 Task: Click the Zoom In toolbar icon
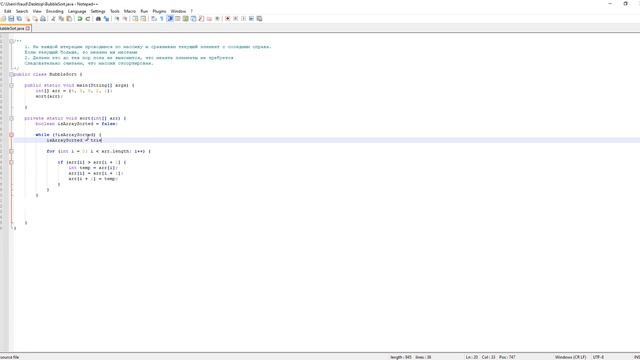tap(117, 19)
